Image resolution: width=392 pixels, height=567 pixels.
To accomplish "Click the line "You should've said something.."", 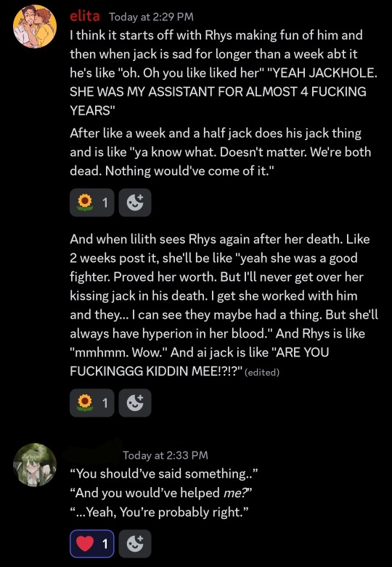I will (x=164, y=473).
